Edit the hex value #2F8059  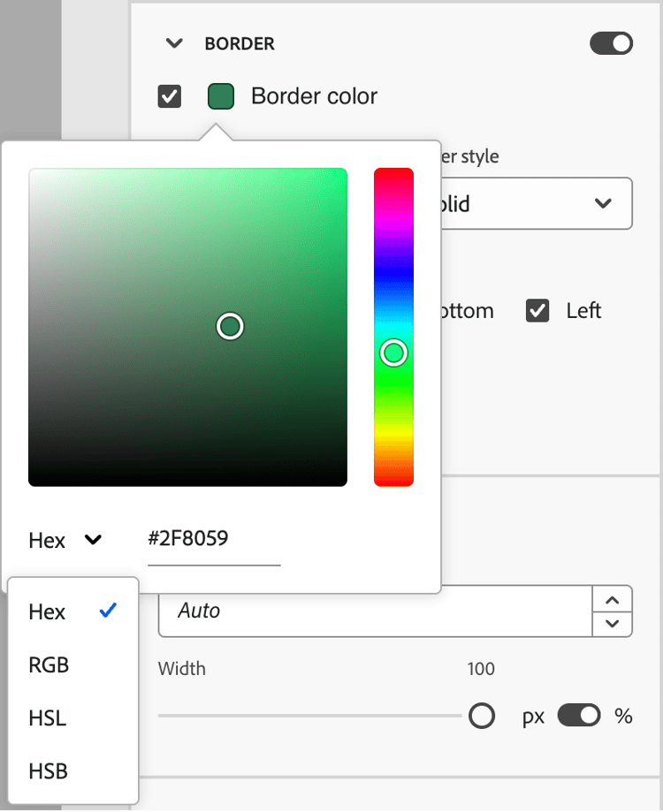pyautogui.click(x=214, y=538)
